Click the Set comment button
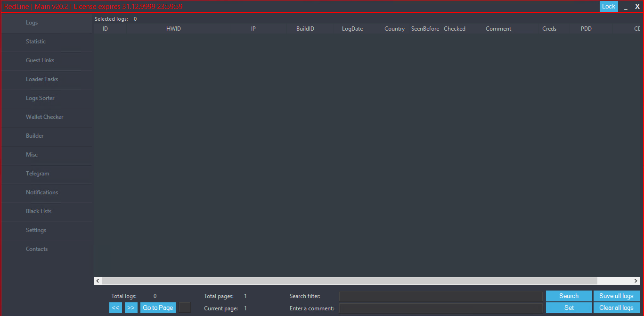Image resolution: width=644 pixels, height=316 pixels. [x=569, y=308]
